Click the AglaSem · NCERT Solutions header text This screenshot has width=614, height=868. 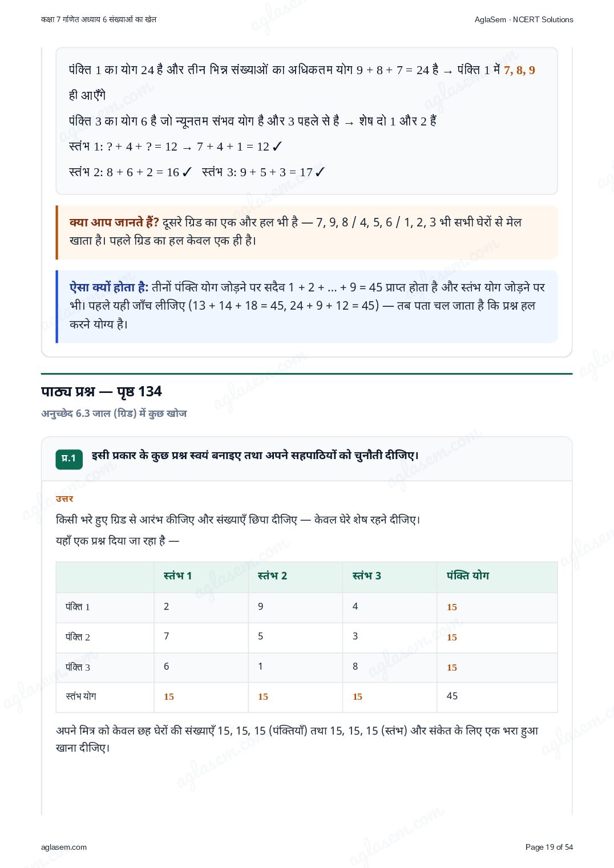[524, 19]
